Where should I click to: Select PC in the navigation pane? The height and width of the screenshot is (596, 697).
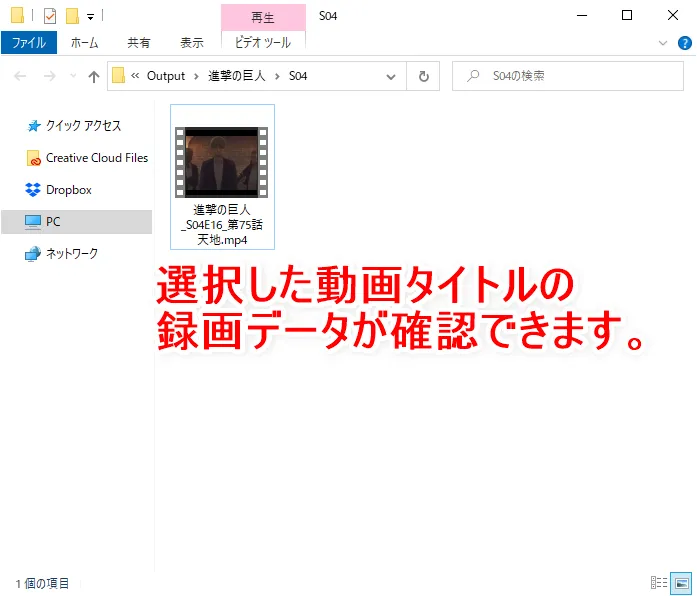click(77, 221)
